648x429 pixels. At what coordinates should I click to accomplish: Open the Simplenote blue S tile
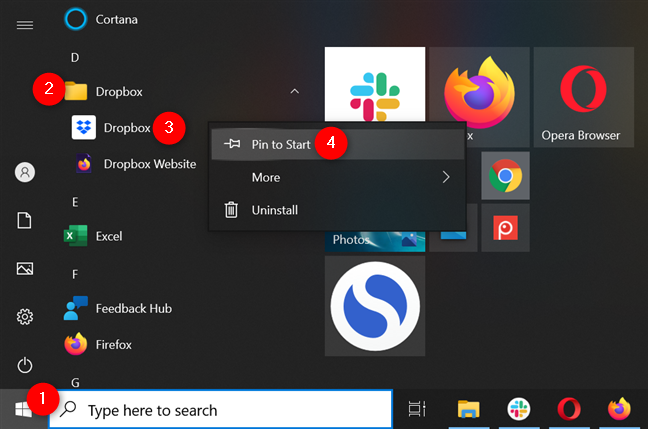pos(375,306)
